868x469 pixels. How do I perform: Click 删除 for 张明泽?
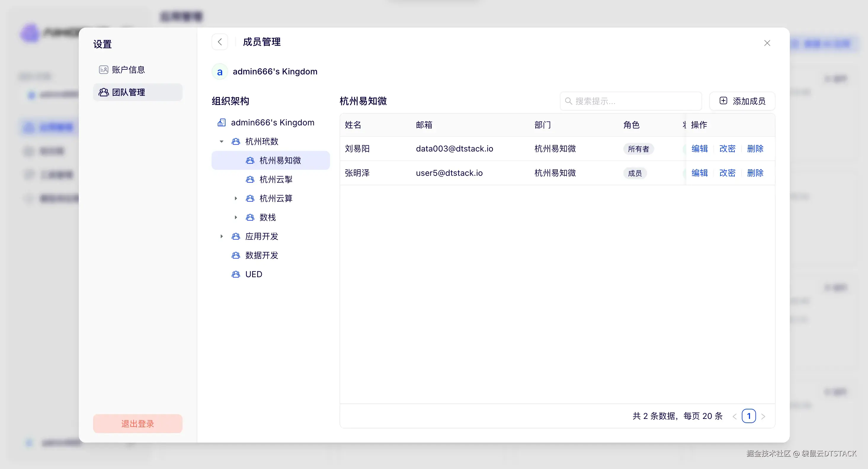tap(755, 173)
